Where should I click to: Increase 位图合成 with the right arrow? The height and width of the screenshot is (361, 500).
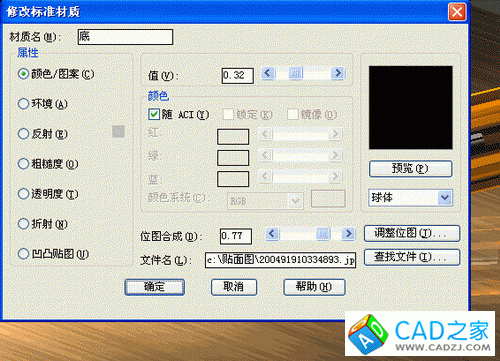[348, 233]
